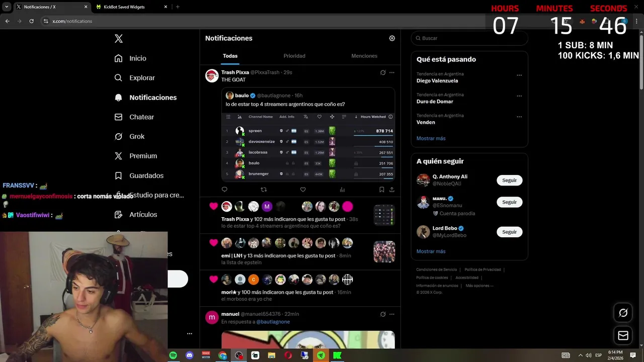Go back in browser
This screenshot has height=362, width=644.
(8, 21)
